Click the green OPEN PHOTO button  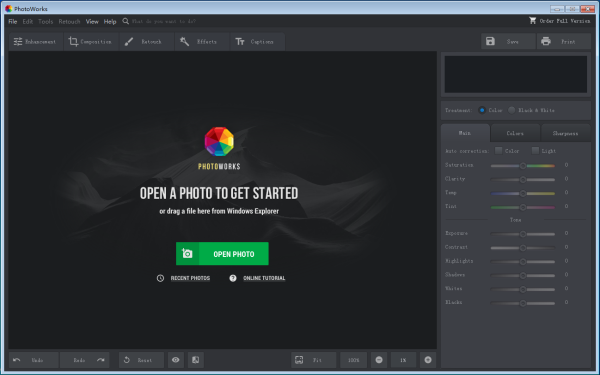click(222, 254)
